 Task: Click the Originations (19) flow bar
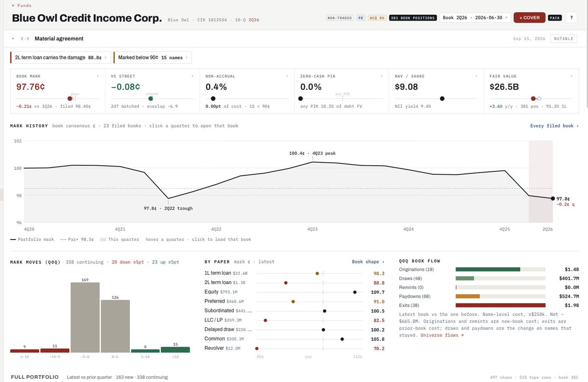point(500,269)
